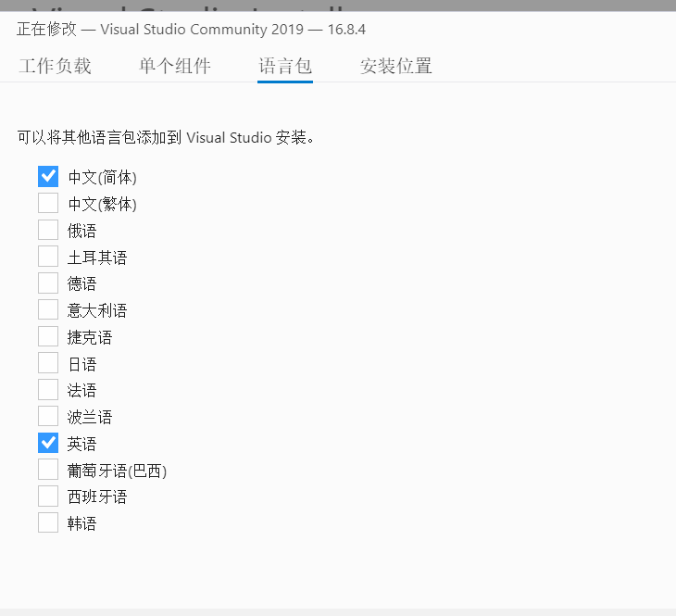Uncheck the 中文(简体) language pack checkbox
Image resolution: width=676 pixels, height=616 pixels.
pos(48,176)
